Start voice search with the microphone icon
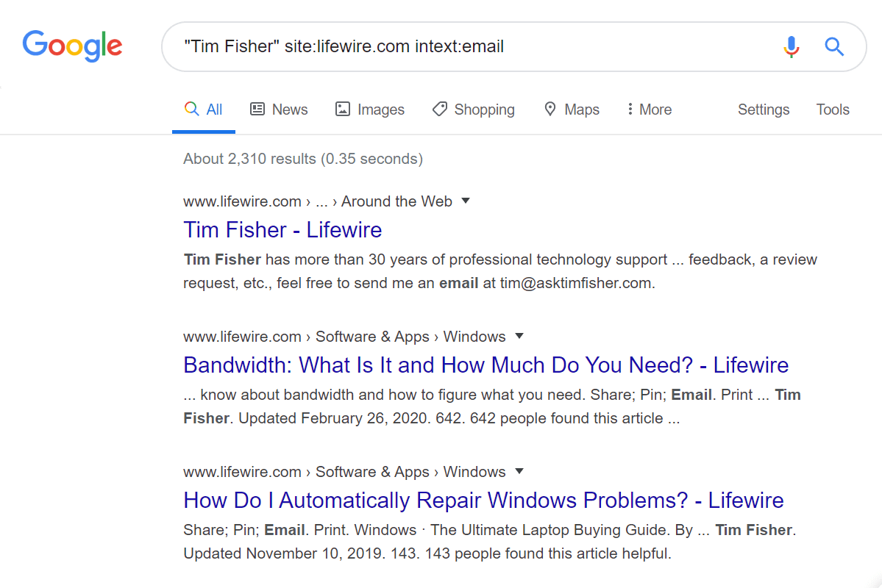882x588 pixels. pyautogui.click(x=791, y=47)
